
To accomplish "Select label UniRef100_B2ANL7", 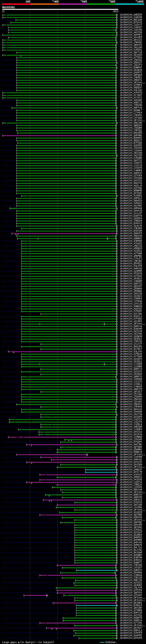I will coord(131,110).
